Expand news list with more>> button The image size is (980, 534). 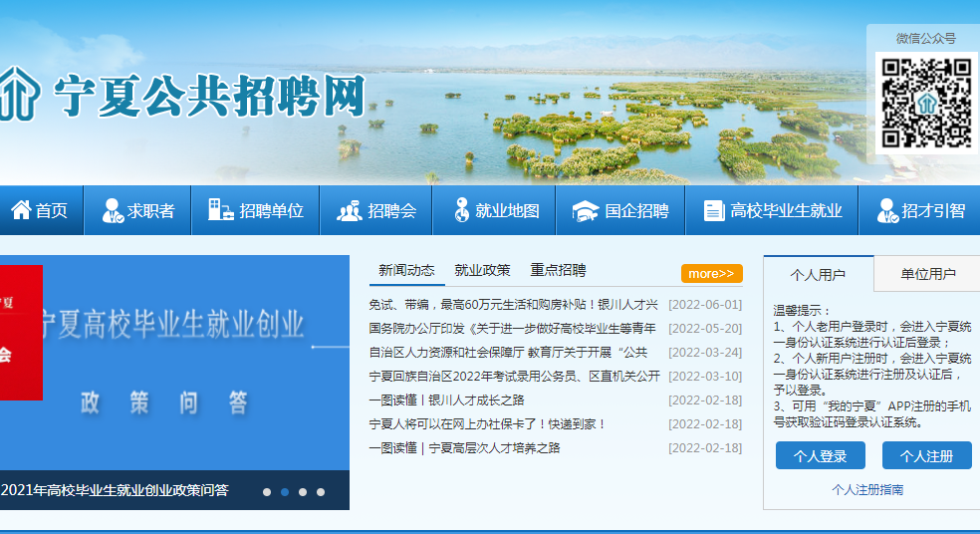711,273
